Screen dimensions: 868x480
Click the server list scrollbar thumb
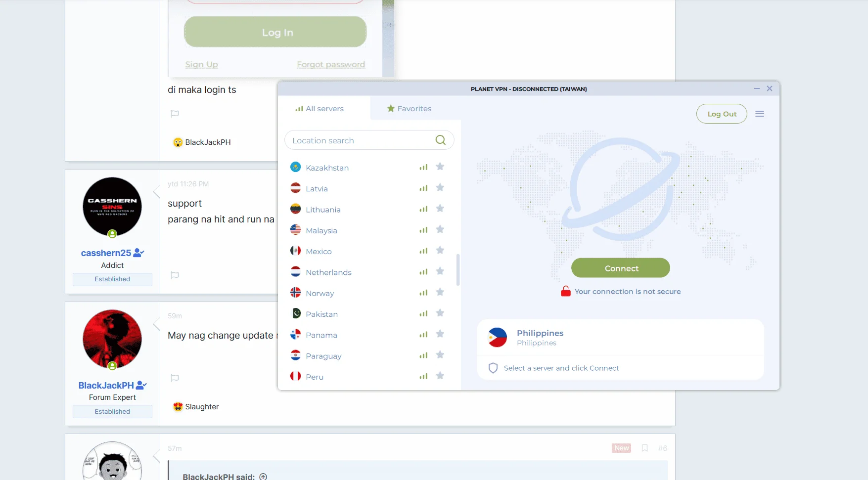coord(458,270)
